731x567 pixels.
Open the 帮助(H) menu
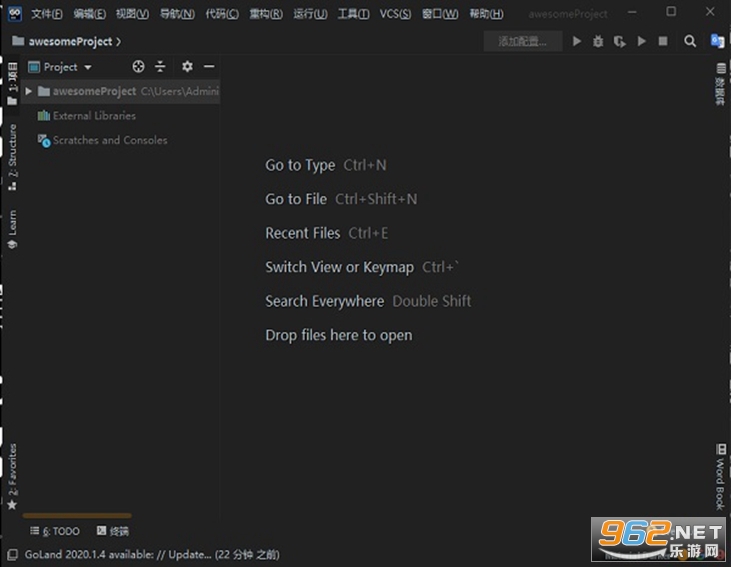(486, 14)
